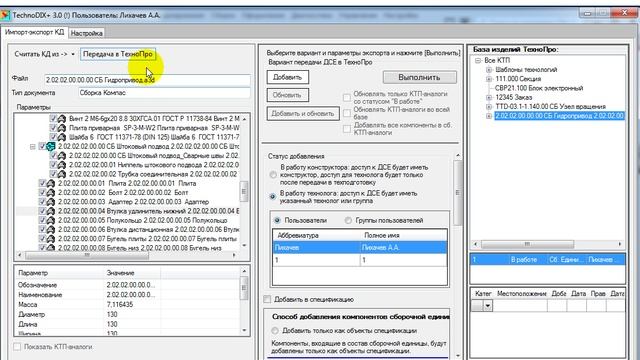Image resolution: width=640 pixels, height=360 pixels.
Task: Click part icon of Плита приварная row
Action: 62,128
